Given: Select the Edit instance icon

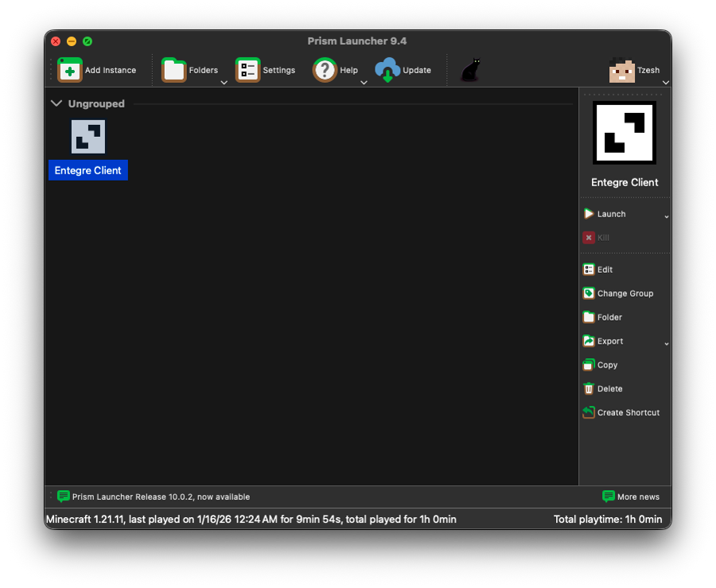Looking at the screenshot, I should coord(589,269).
